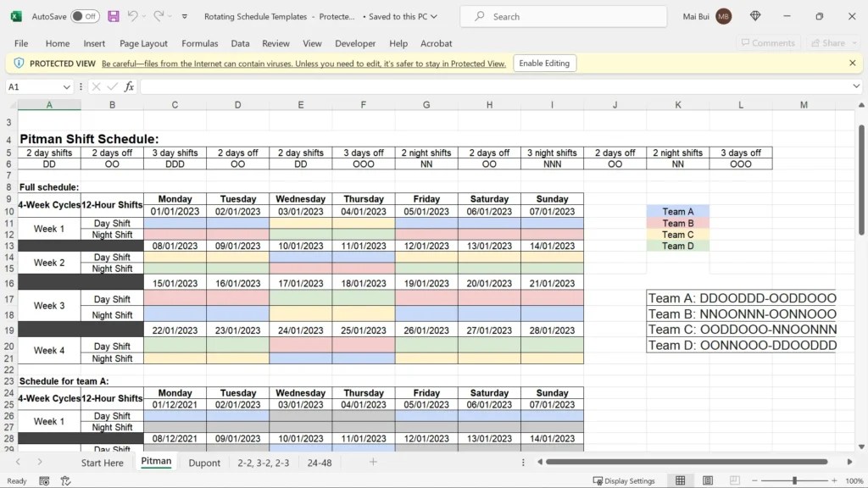Expand the Undo history dropdown arrow
This screenshot has height=488, width=868.
(x=144, y=16)
